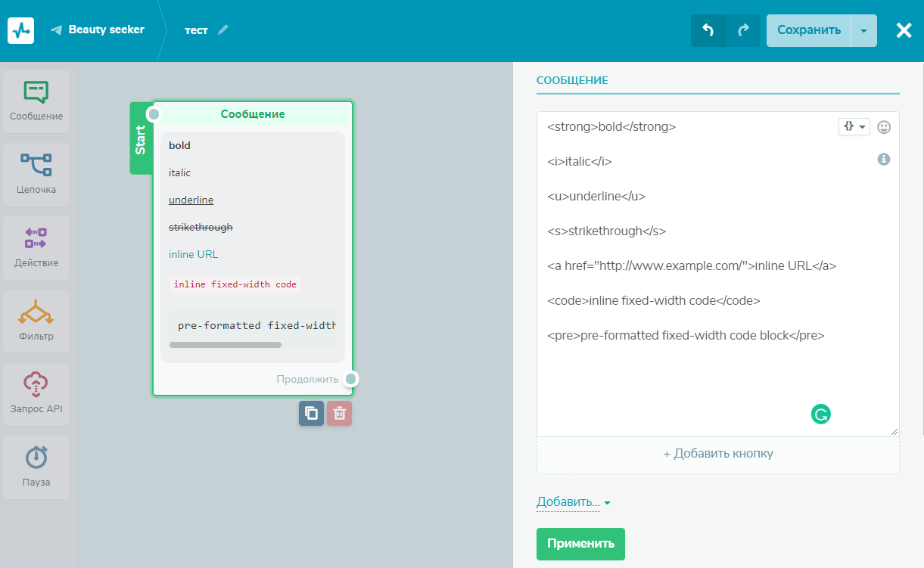Click the redo arrow button

click(x=743, y=30)
